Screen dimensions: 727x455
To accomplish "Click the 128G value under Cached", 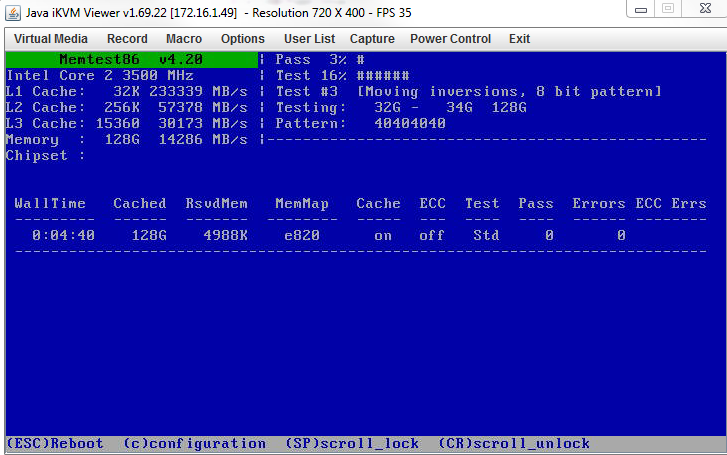I will [x=149, y=236].
